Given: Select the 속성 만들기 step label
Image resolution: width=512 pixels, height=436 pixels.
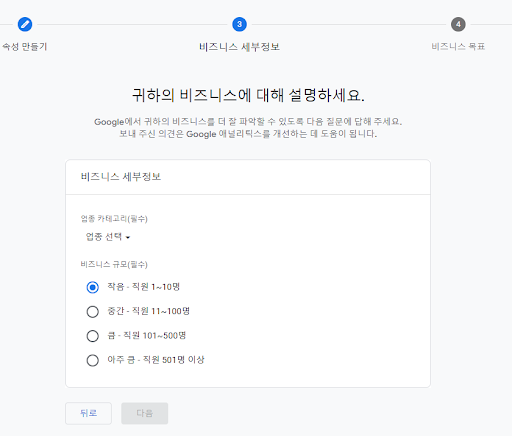Looking at the screenshot, I should coord(24,47).
